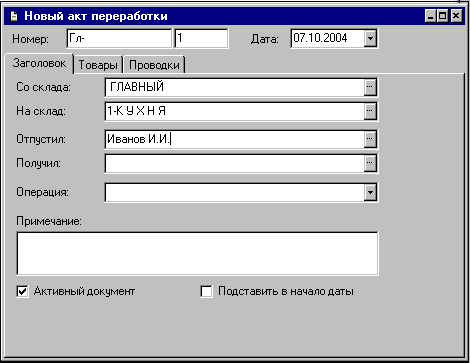The image size is (470, 363).
Task: Click the Дата: label
Action: pos(265,39)
